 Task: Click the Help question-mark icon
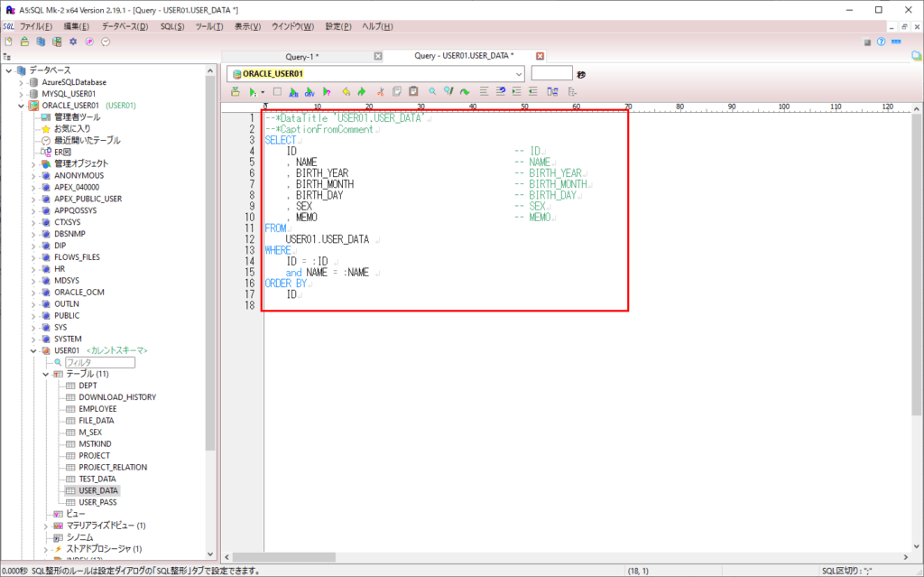tap(880, 41)
